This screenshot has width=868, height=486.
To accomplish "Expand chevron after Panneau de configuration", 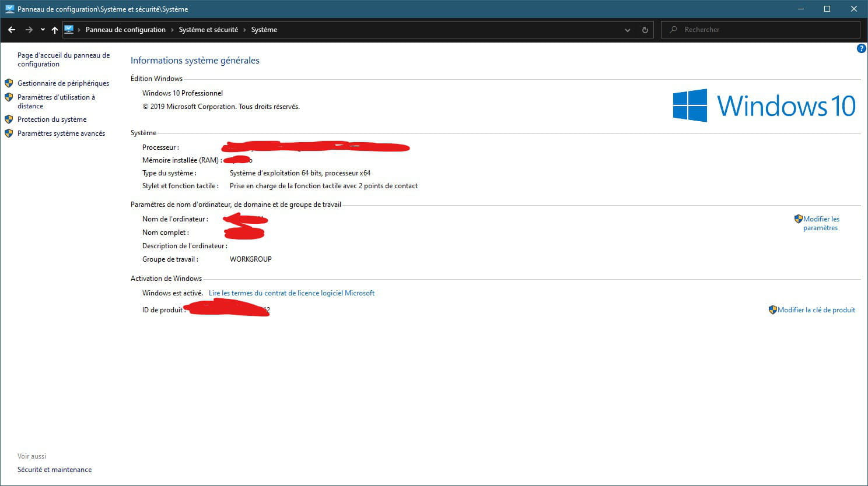I will pos(172,30).
